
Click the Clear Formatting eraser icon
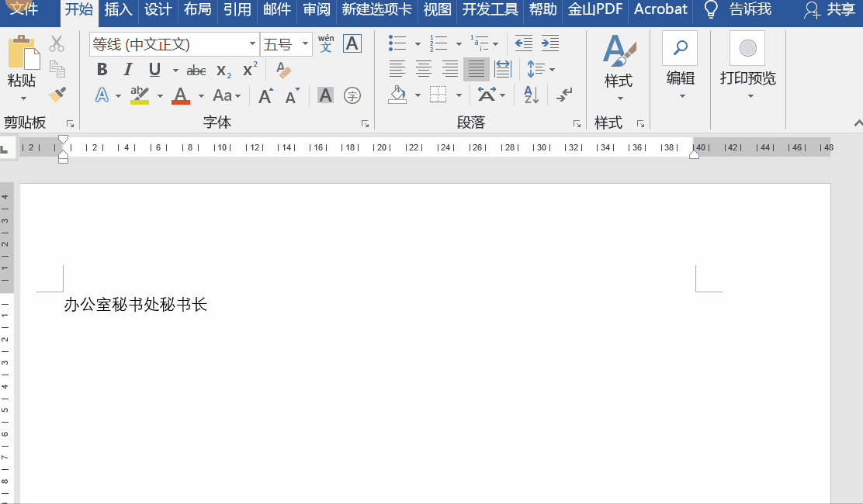click(x=283, y=71)
